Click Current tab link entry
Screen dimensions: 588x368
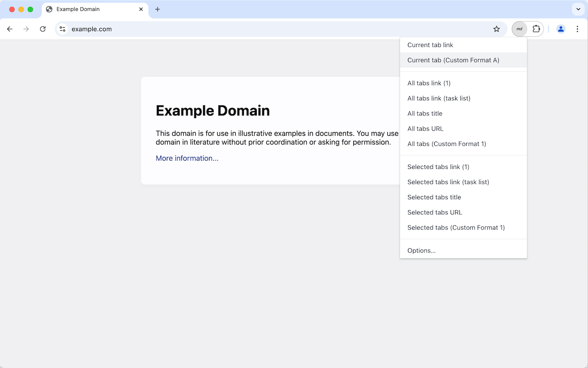pyautogui.click(x=430, y=45)
